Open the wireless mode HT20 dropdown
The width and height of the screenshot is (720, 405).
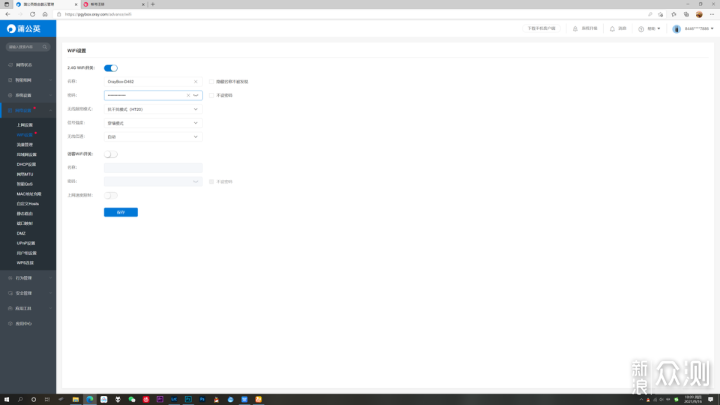tap(153, 109)
